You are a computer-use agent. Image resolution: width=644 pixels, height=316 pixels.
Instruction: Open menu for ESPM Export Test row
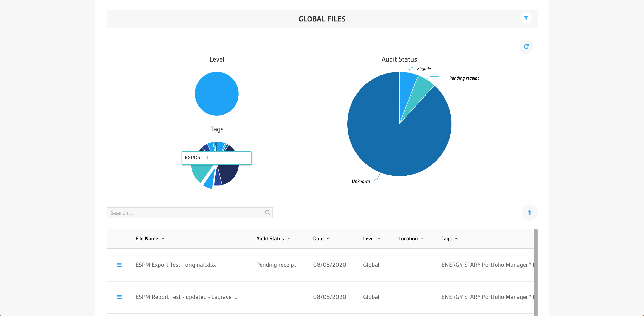tap(119, 265)
